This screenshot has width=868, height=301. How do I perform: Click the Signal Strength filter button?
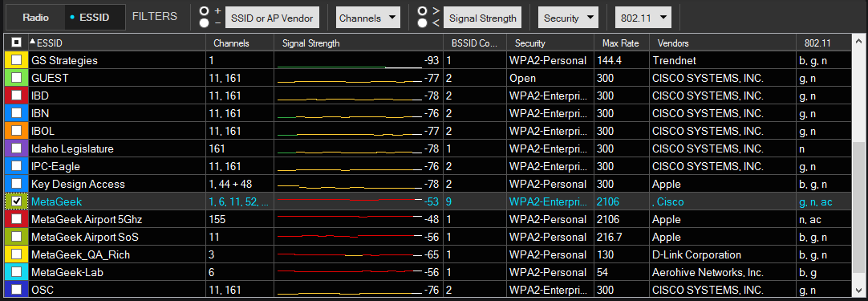click(483, 18)
